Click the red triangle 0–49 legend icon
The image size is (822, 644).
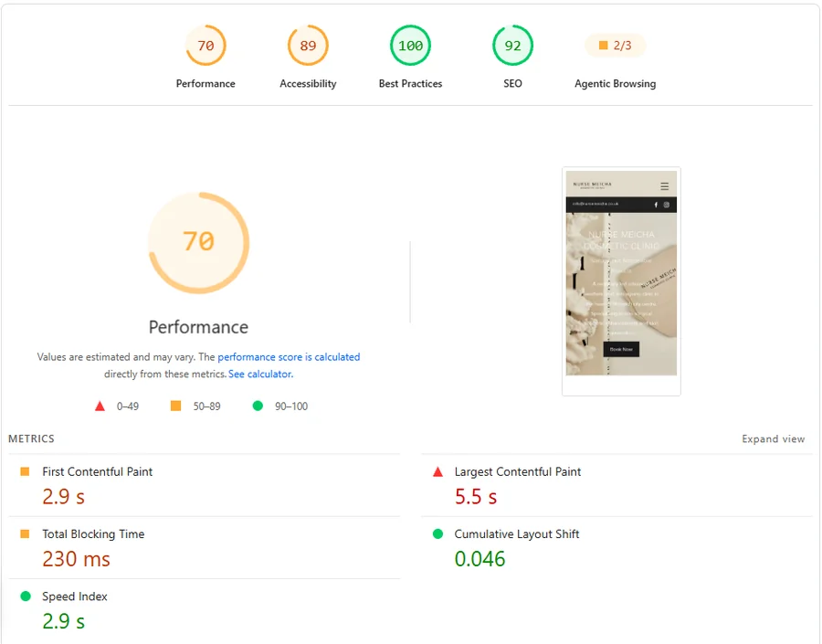[100, 406]
